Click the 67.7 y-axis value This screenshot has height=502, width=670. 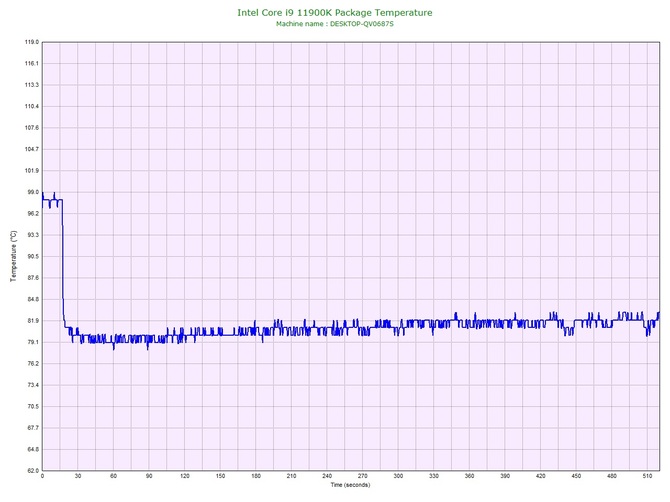pyautogui.click(x=33, y=428)
